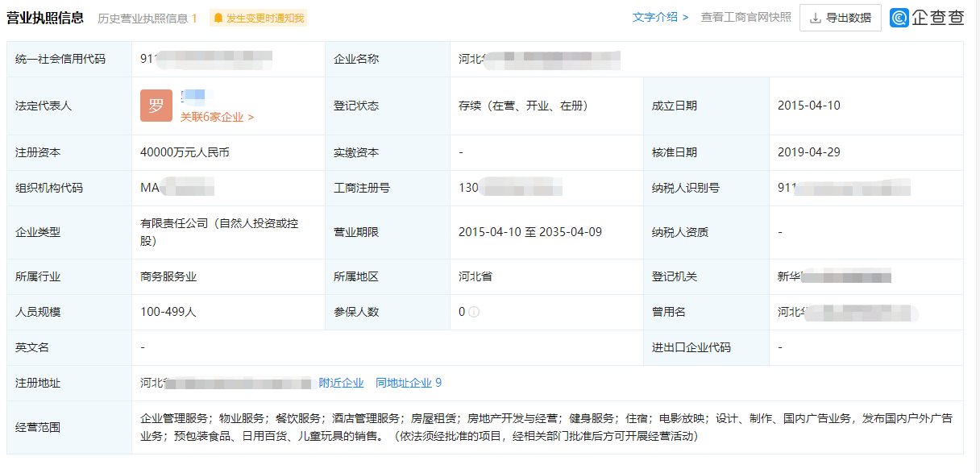This screenshot has height=473, width=980.
Task: Open 历史营业执照信息 1 tab
Action: (147, 18)
